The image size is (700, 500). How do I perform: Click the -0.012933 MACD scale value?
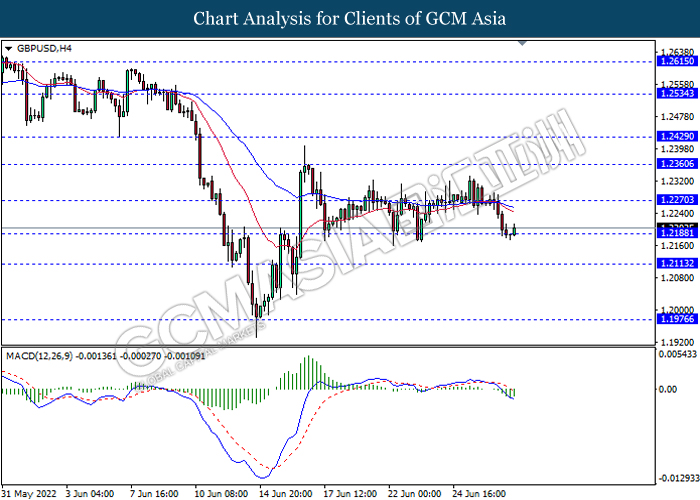(679, 479)
